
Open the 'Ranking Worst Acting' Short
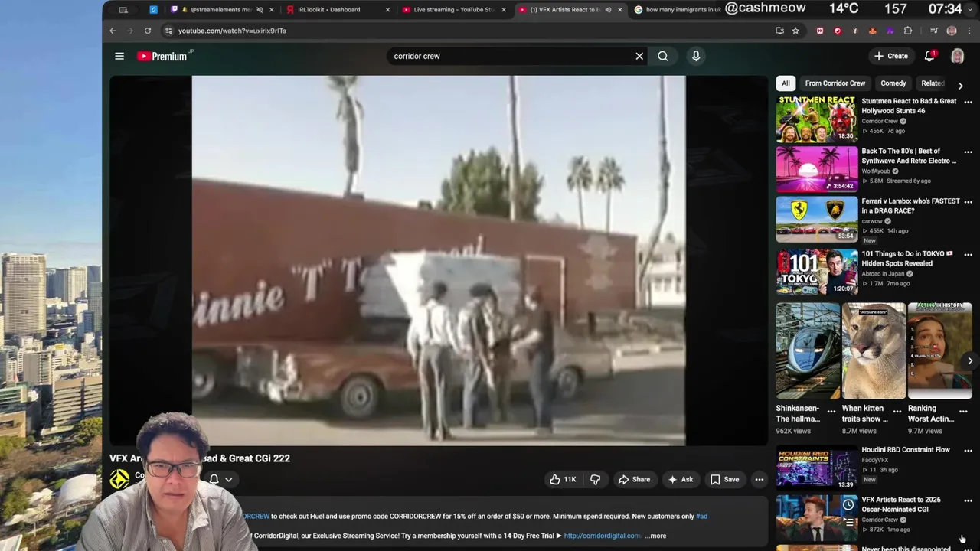pyautogui.click(x=939, y=350)
